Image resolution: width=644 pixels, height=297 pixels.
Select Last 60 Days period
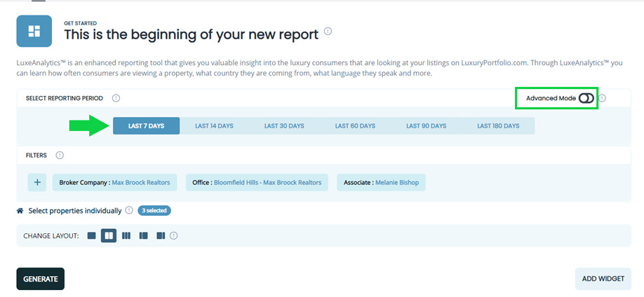click(x=355, y=126)
